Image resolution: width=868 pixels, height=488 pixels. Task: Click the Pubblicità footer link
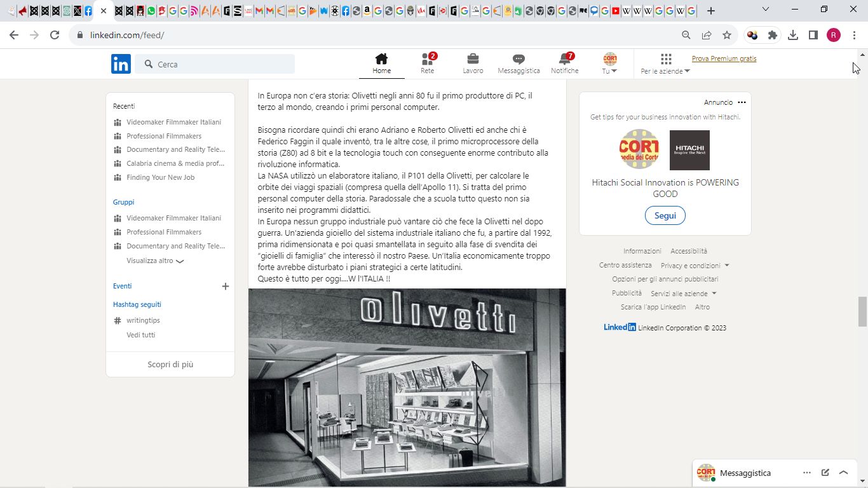click(x=627, y=293)
